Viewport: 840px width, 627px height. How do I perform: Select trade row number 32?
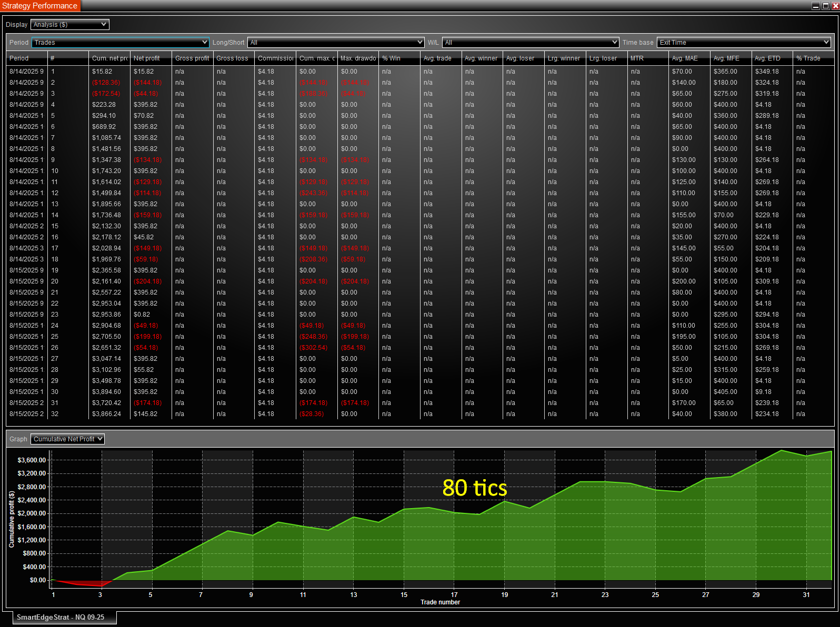(x=55, y=414)
